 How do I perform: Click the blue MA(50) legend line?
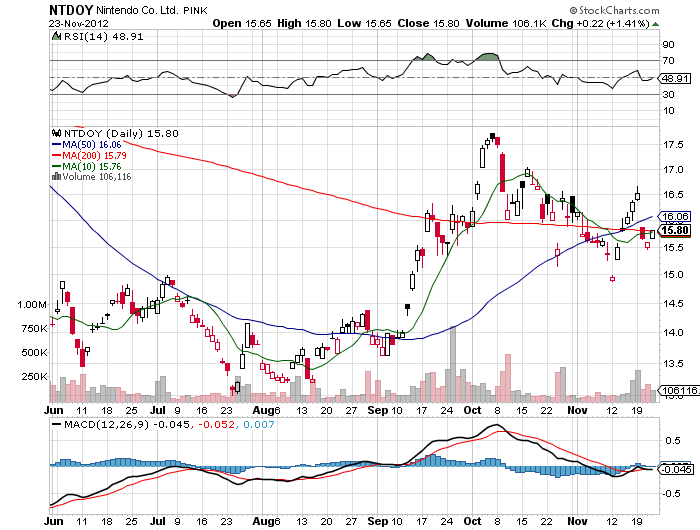(x=57, y=145)
